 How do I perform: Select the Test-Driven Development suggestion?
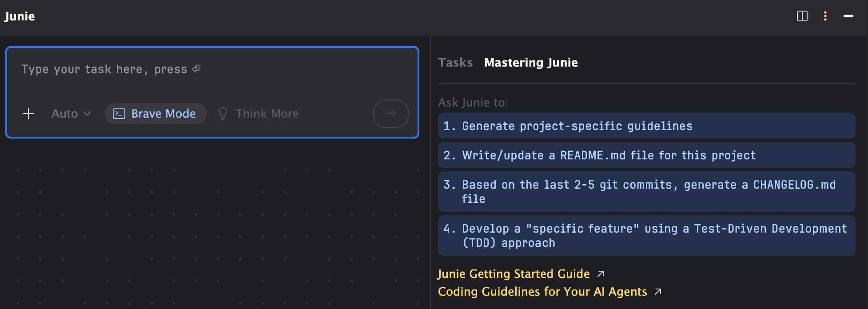pyautogui.click(x=646, y=235)
